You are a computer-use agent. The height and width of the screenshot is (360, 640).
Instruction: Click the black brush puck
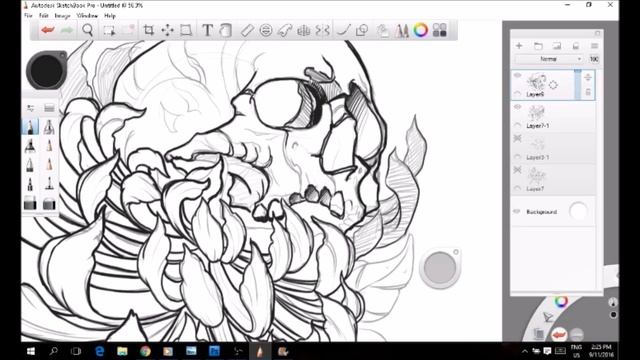[x=47, y=70]
